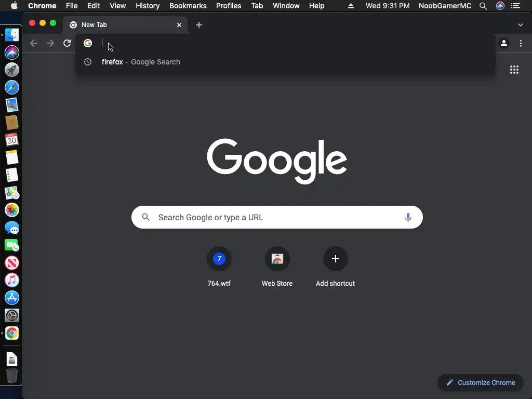Screen dimensions: 532x399
Task: Open System Preferences gear in dock
Action: [x=12, y=315]
